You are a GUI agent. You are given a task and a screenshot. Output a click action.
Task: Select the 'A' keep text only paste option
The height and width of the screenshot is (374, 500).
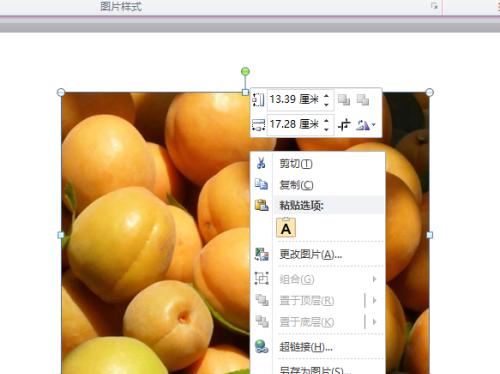286,228
